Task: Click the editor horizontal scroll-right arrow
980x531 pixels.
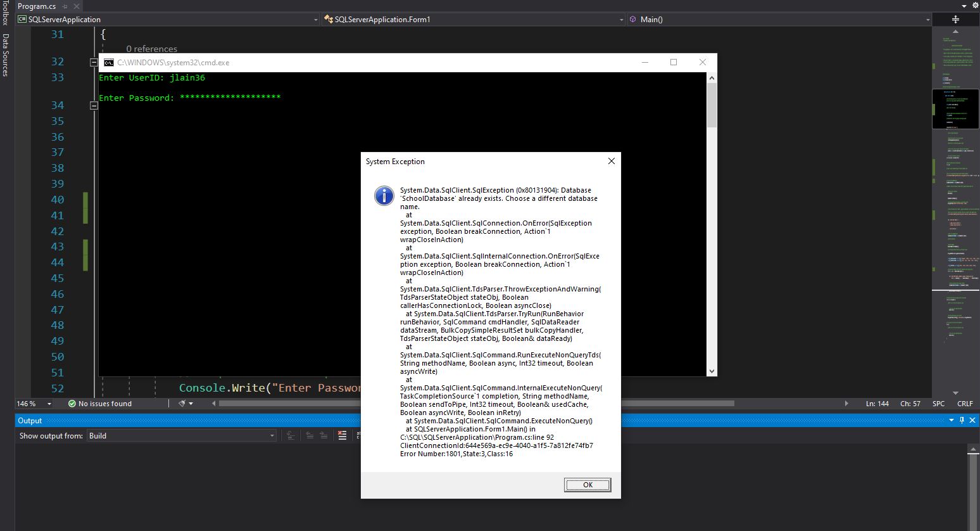Action: pyautogui.click(x=846, y=404)
